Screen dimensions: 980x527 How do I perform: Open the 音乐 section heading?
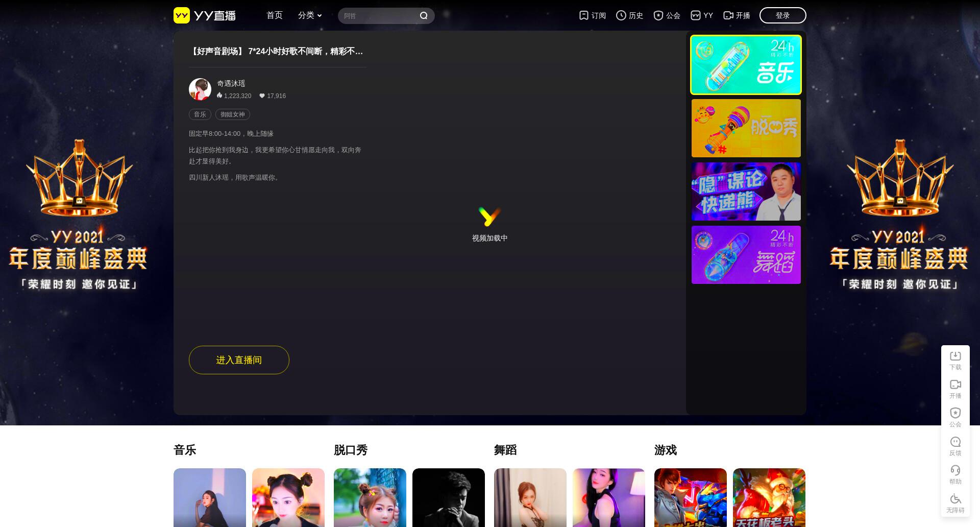pyautogui.click(x=185, y=450)
